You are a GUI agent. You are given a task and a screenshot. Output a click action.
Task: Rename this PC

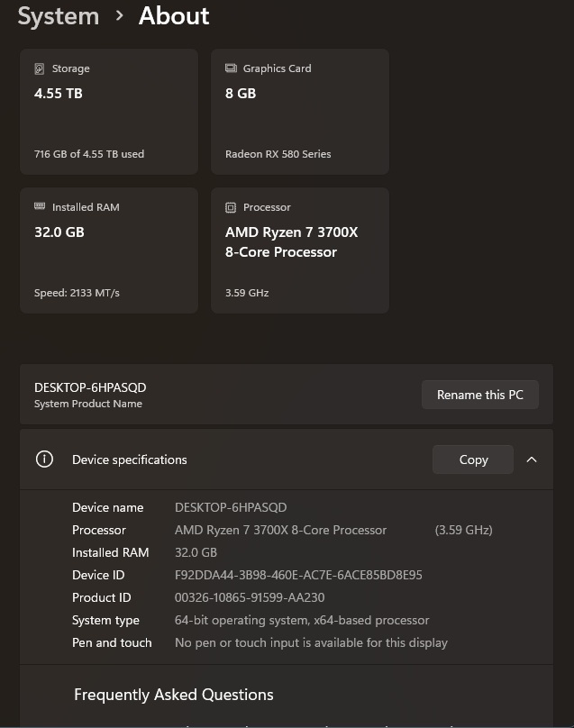(479, 395)
